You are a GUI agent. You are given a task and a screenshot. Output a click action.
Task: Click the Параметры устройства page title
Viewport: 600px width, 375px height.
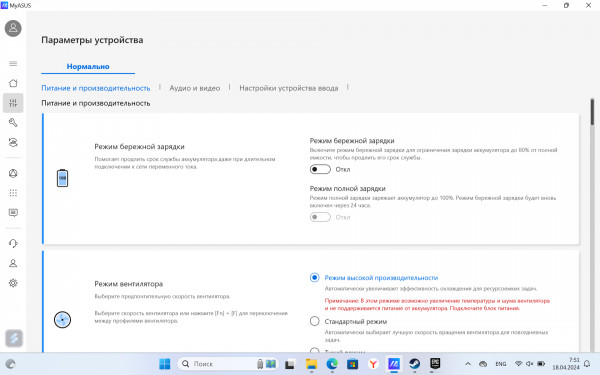tap(92, 40)
